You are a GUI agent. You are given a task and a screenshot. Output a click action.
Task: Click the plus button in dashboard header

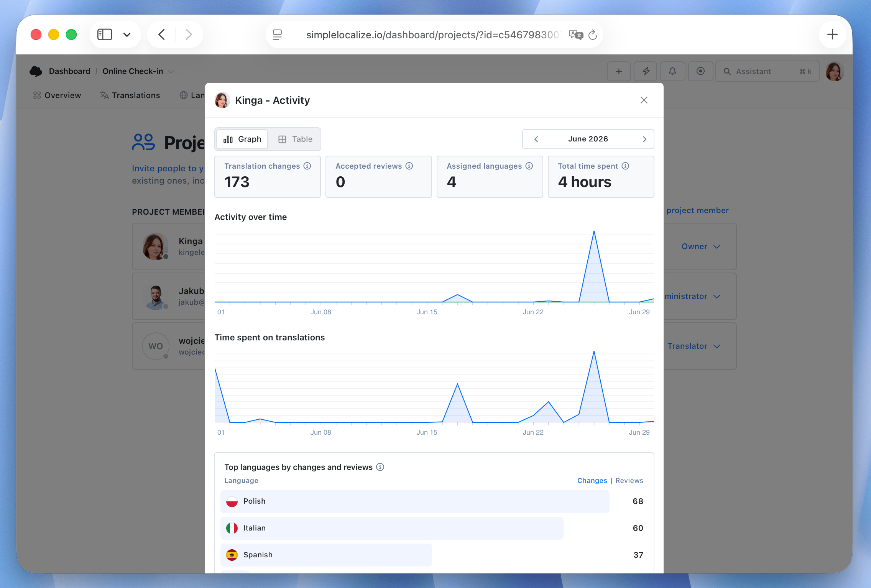tap(619, 71)
